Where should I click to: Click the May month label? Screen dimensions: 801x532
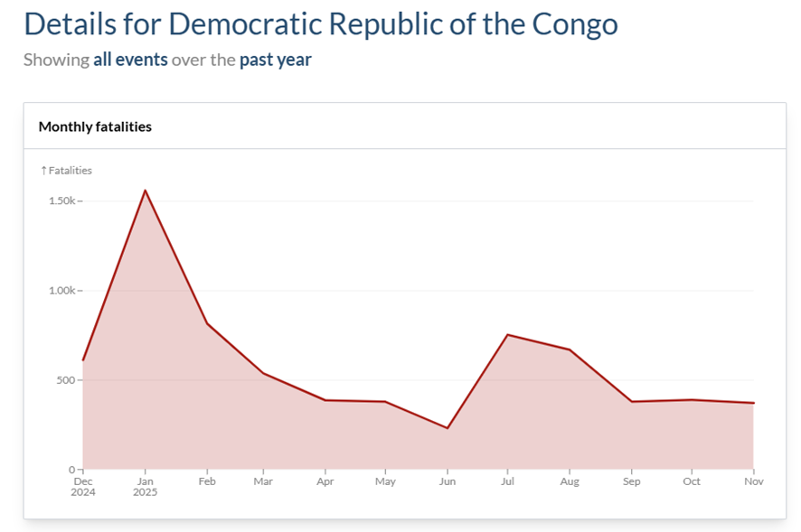[x=387, y=481]
